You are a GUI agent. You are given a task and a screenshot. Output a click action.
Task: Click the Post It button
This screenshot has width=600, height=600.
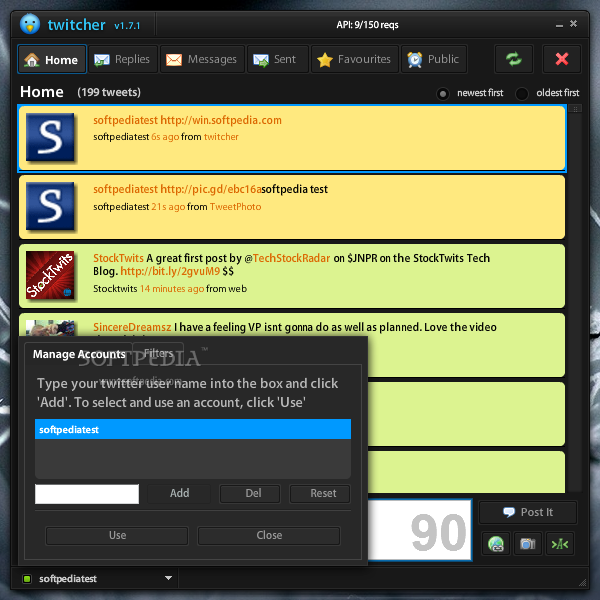pyautogui.click(x=528, y=512)
